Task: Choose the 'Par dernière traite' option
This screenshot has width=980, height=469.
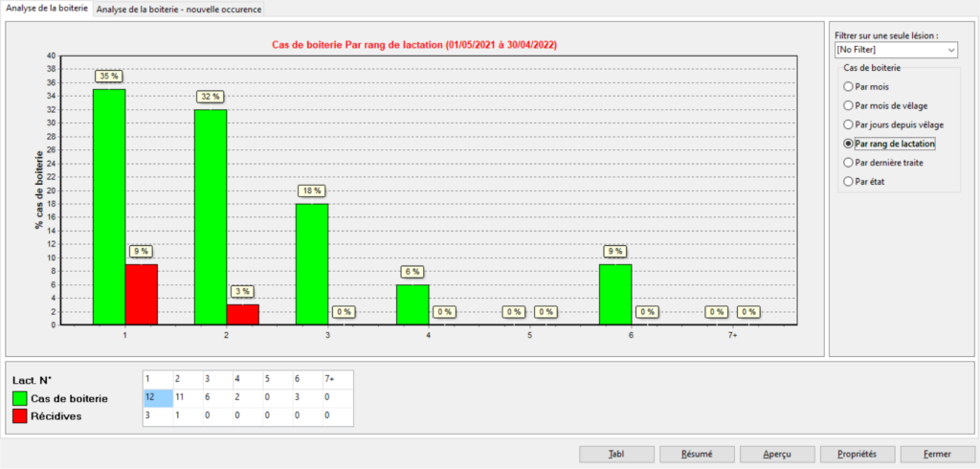Action: tap(848, 163)
